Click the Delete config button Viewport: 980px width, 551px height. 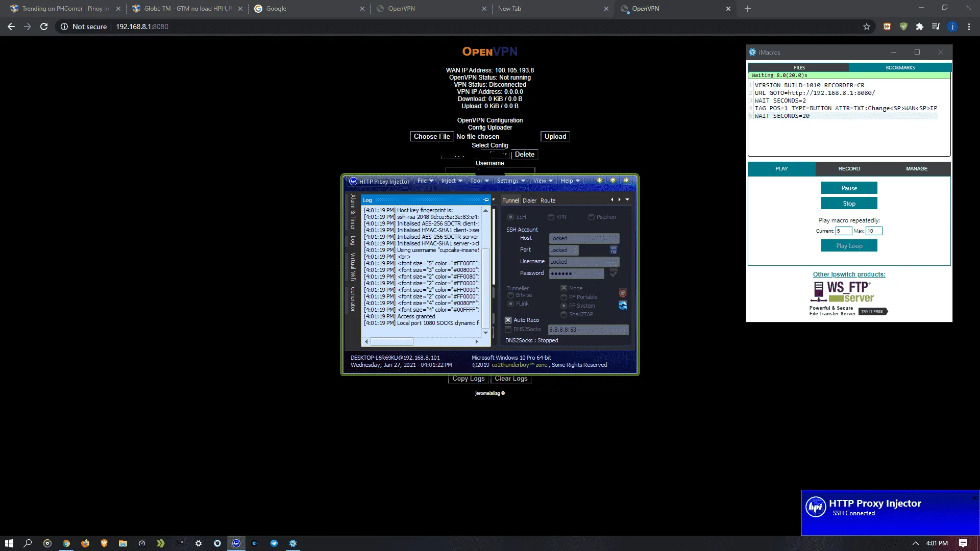(x=525, y=155)
